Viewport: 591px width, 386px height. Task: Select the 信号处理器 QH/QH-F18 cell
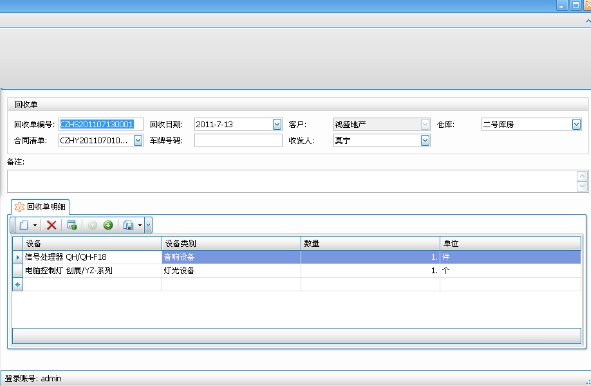tap(92, 257)
